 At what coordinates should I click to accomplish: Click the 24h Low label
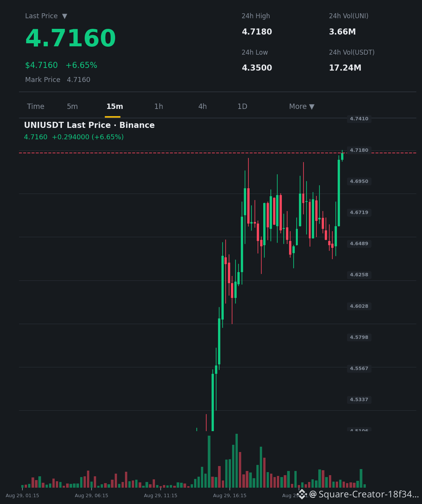[x=254, y=52]
